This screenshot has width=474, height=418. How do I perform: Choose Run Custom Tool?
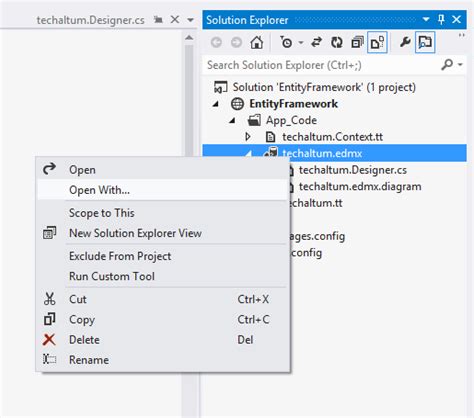162,276
